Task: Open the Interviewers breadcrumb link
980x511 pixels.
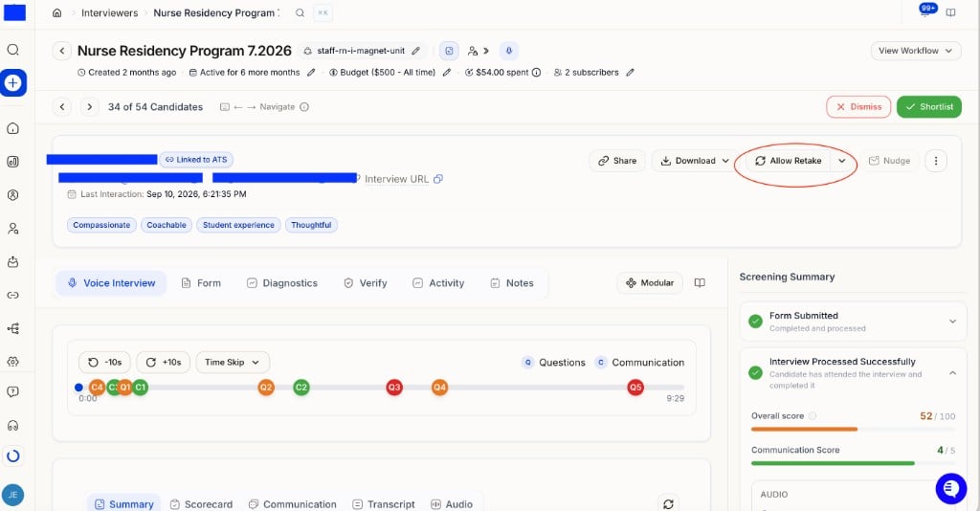Action: 109,12
